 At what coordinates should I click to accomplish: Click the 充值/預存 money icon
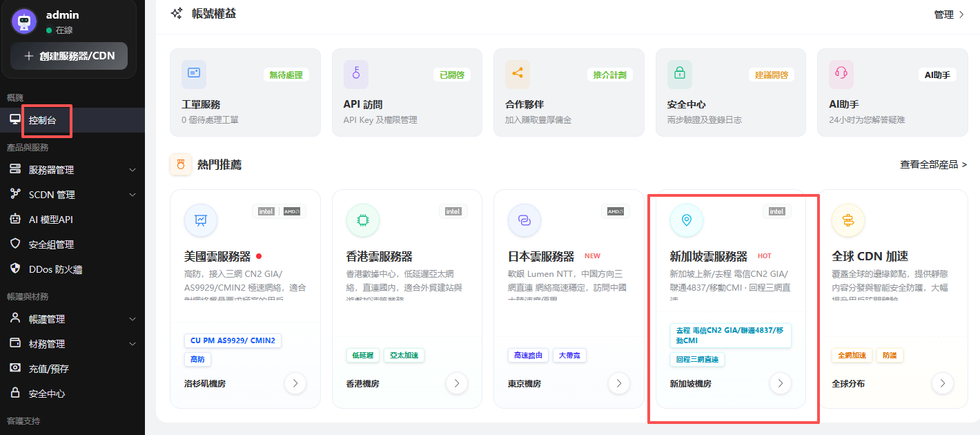pyautogui.click(x=15, y=368)
